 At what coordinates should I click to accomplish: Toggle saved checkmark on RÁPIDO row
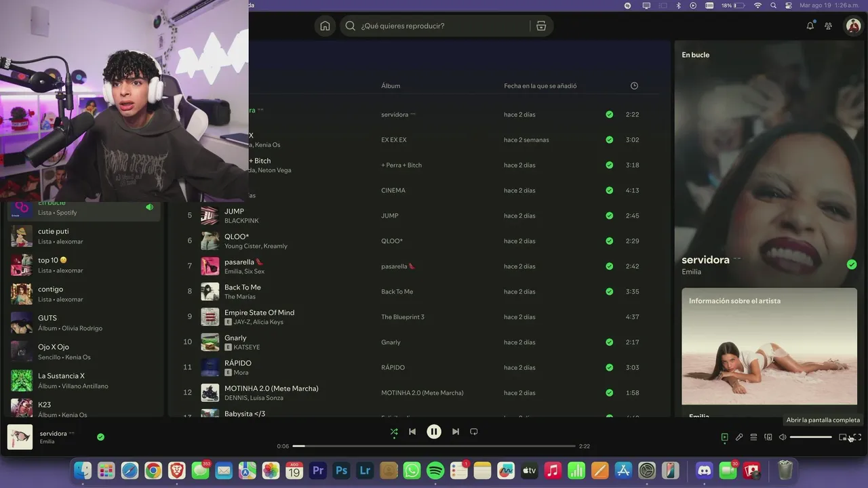[610, 367]
